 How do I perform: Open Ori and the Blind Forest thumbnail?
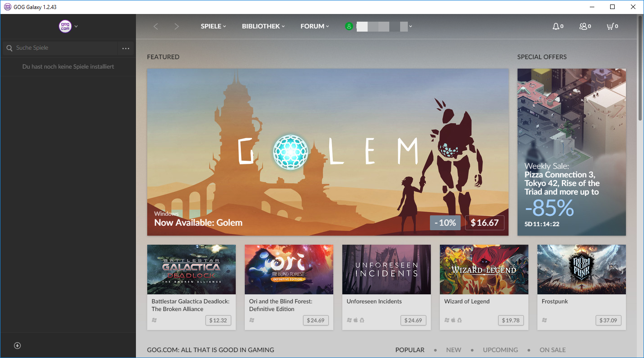click(x=289, y=270)
